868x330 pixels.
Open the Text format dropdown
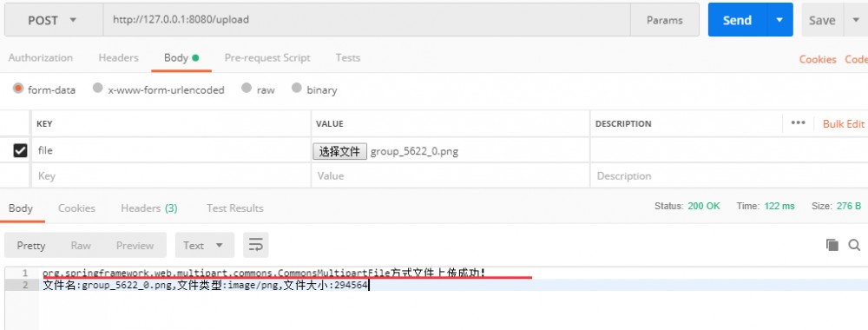point(204,245)
